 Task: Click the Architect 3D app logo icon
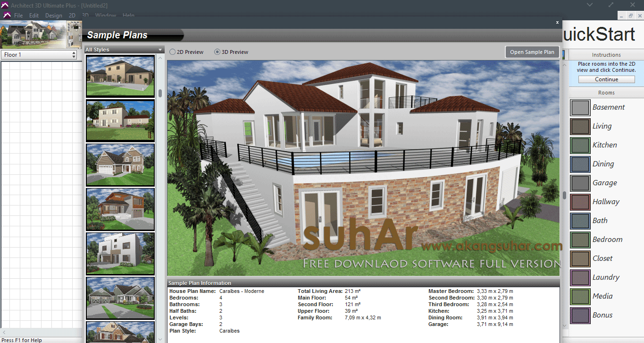5,5
